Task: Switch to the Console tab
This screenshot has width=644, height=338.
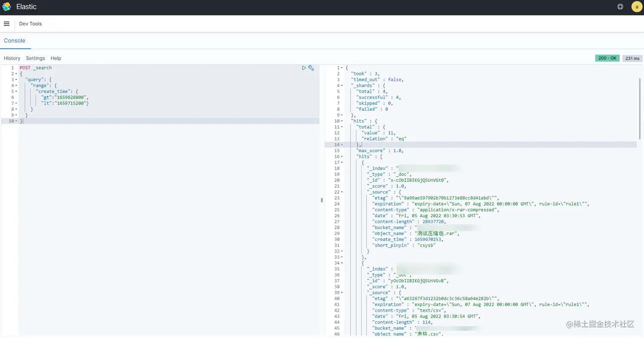Action: pyautogui.click(x=14, y=41)
